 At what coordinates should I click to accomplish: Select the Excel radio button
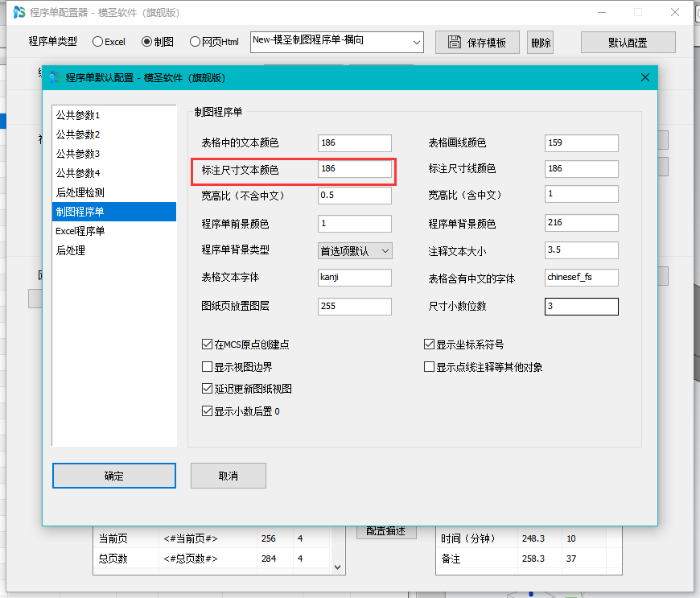pos(97,42)
